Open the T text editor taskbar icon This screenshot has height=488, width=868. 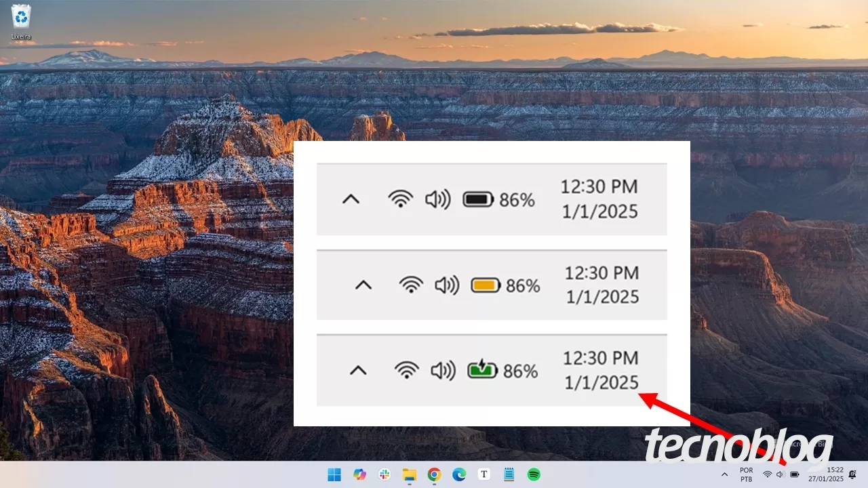484,474
